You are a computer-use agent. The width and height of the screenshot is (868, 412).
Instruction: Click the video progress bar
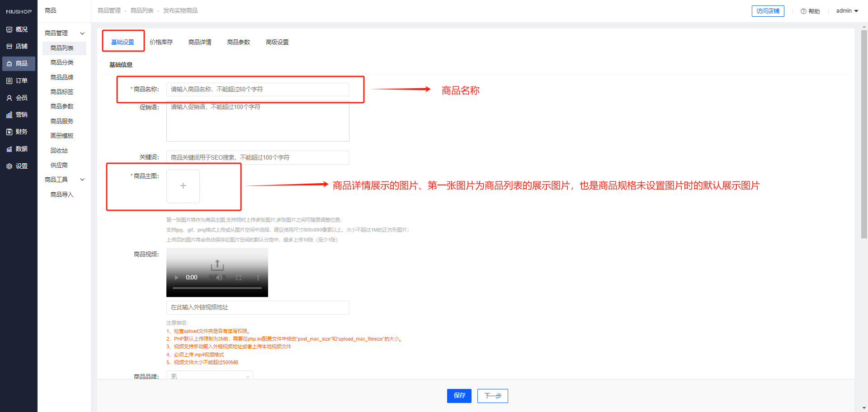[x=217, y=288]
